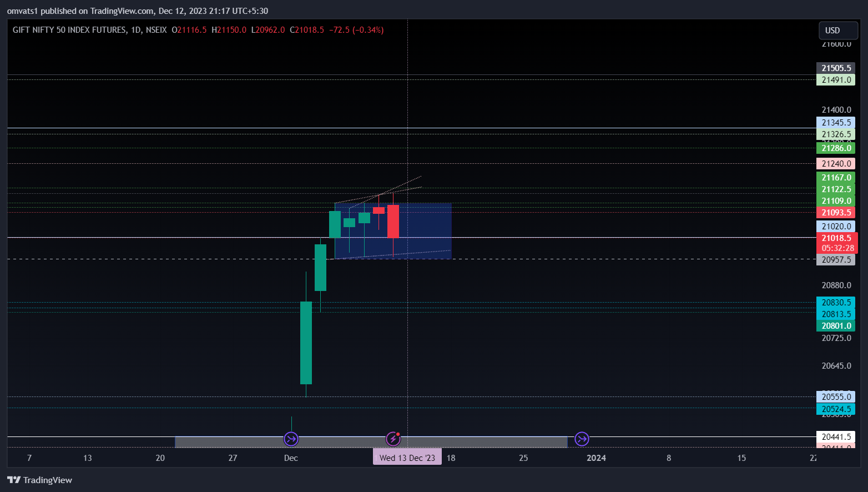Select the pink 21240.0 price label

coord(836,164)
